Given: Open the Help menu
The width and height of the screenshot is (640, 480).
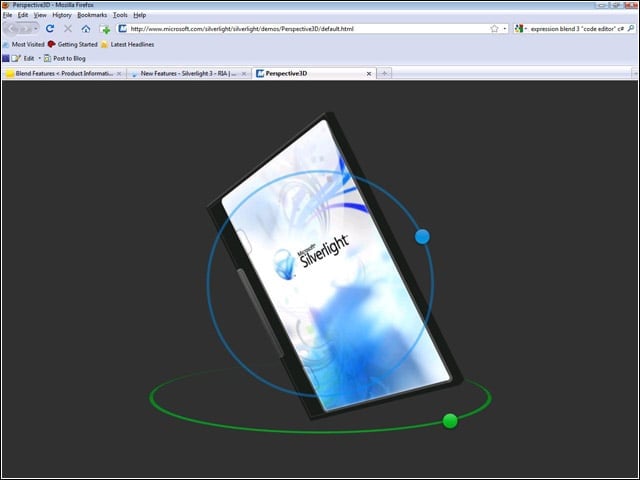Looking at the screenshot, I should coord(140,15).
